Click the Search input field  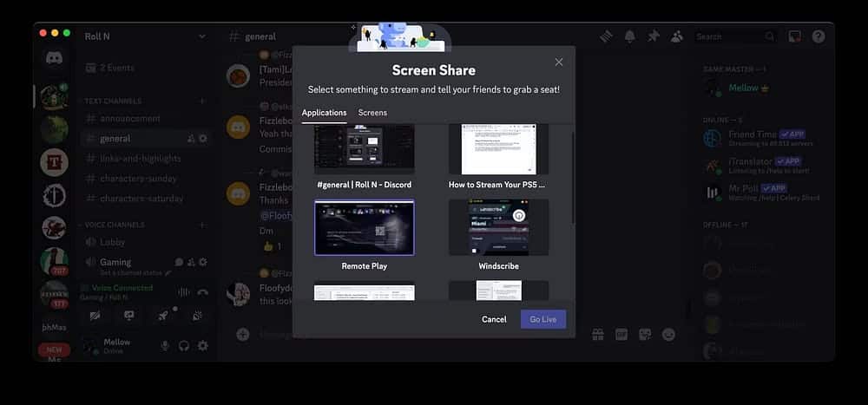click(x=736, y=36)
